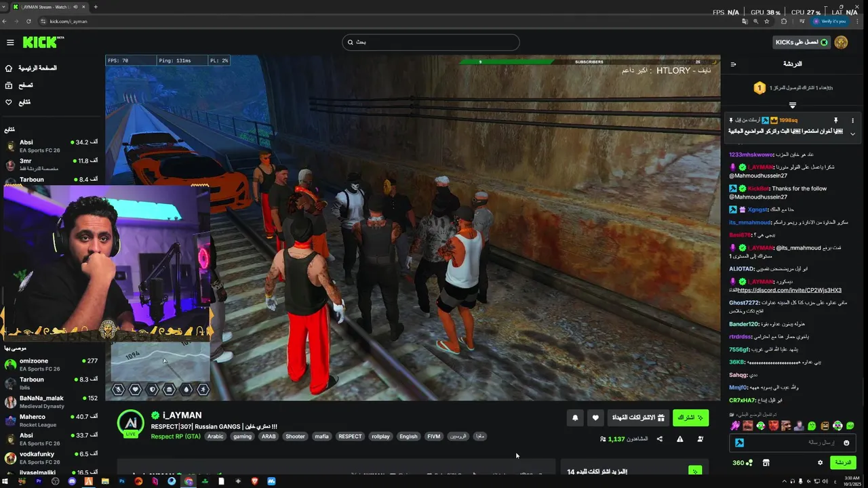
Task: Select the Shooter tag
Action: pyautogui.click(x=295, y=436)
